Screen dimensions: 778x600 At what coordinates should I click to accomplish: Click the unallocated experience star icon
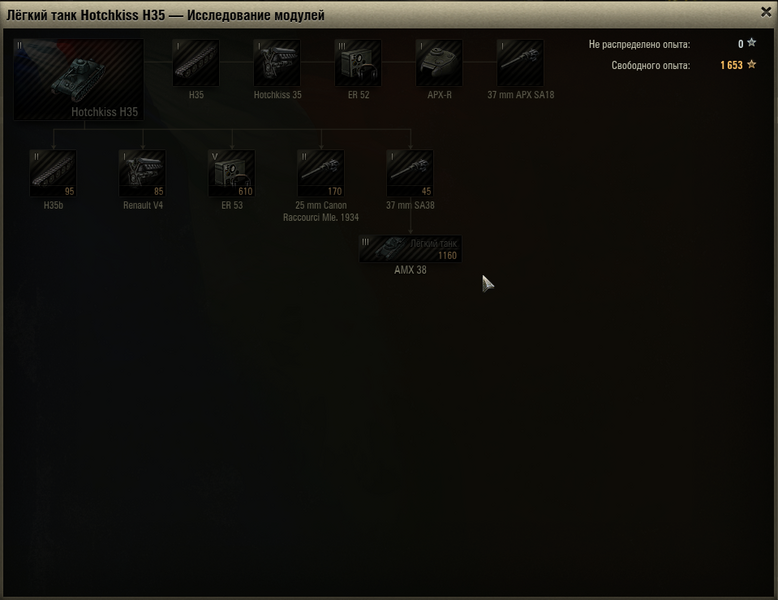tap(752, 43)
